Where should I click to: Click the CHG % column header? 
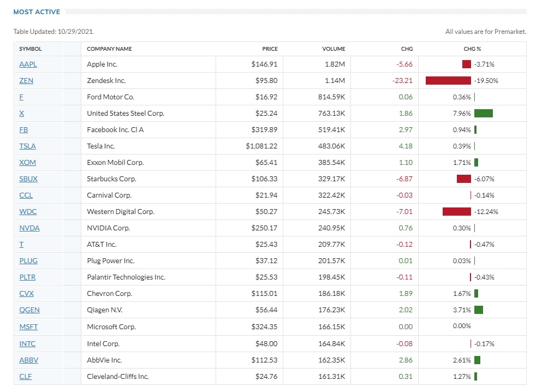coord(472,49)
